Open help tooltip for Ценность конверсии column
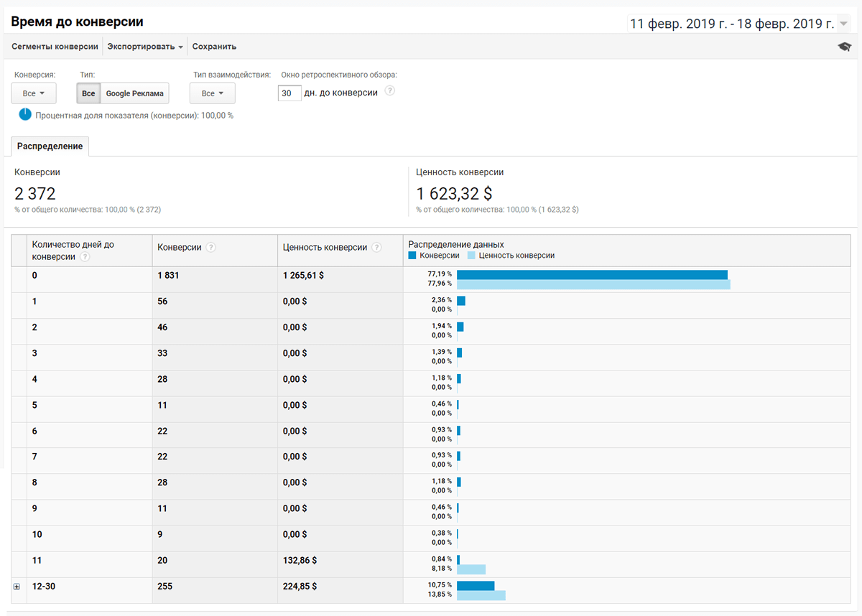 point(377,247)
